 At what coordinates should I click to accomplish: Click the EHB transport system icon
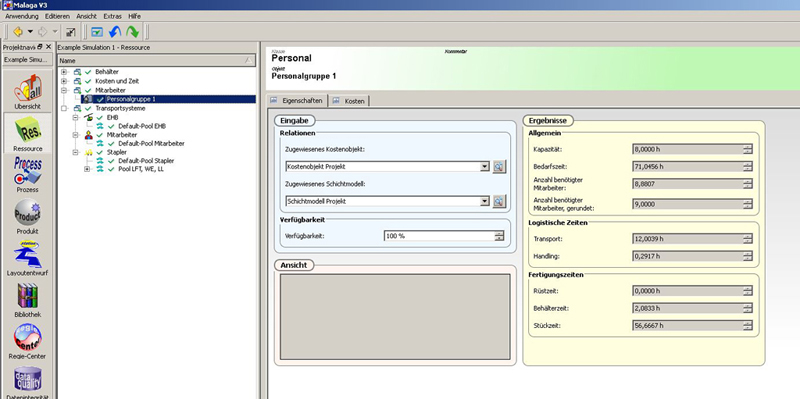click(89, 117)
